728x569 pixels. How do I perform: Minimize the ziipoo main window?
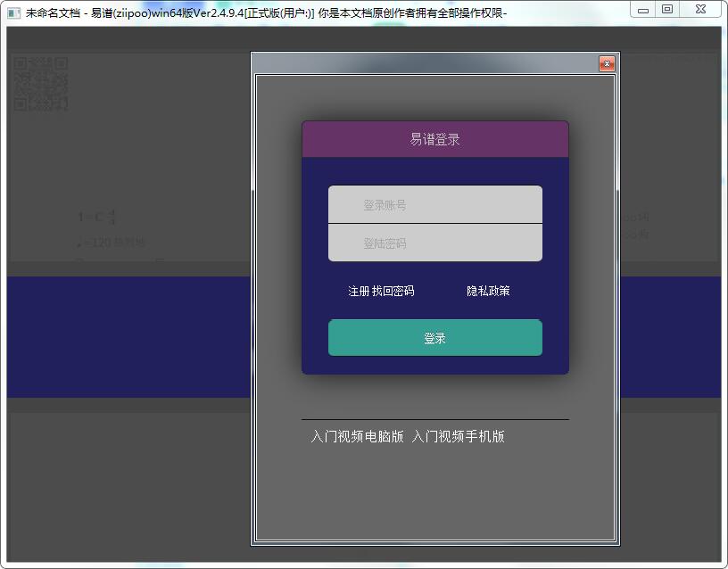tap(641, 9)
